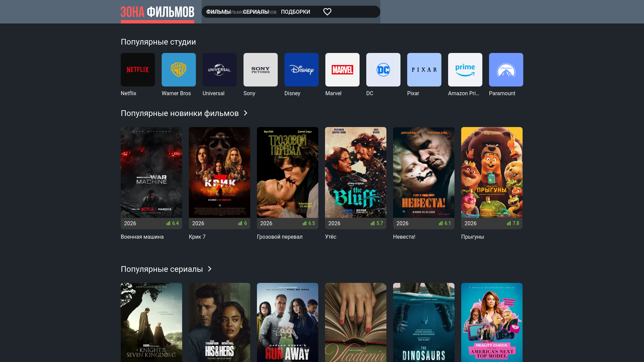Click the Warner Bros studio label
The width and height of the screenshot is (644, 362).
(176, 94)
